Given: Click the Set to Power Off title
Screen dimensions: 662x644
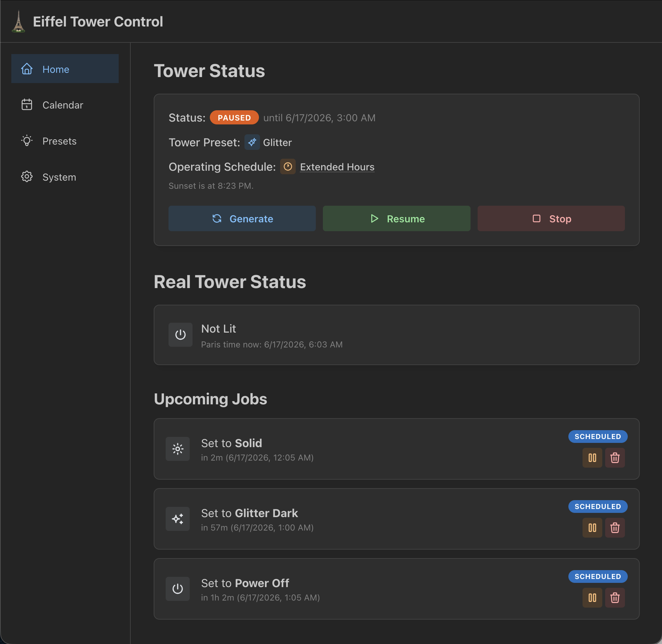Looking at the screenshot, I should coord(245,583).
